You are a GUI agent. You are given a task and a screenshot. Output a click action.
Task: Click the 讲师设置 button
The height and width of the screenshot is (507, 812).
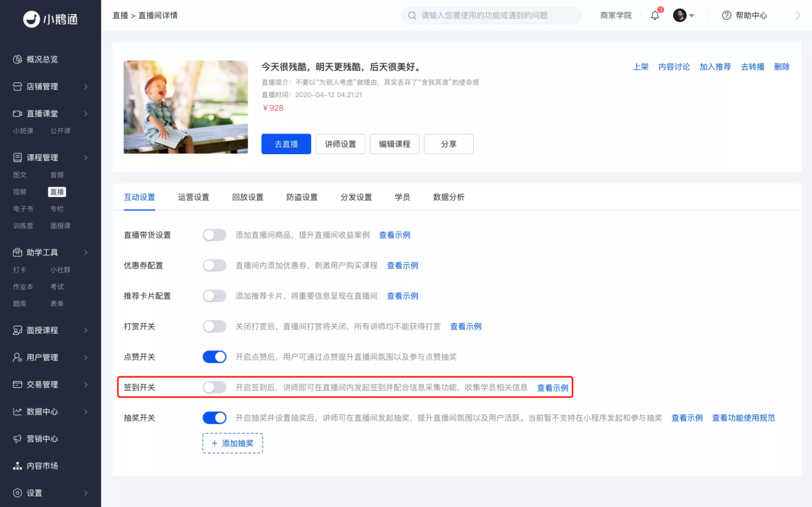(340, 144)
